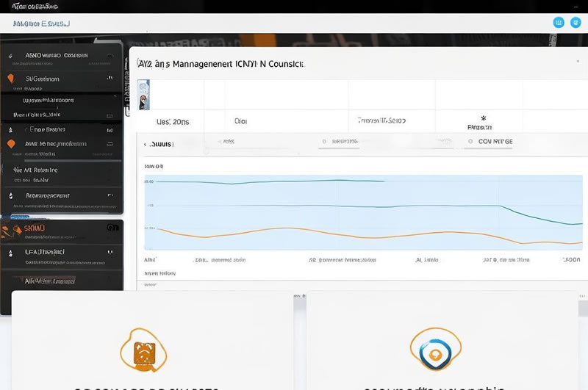Select the Ues 20ns tab
This screenshot has height=390, width=588.
point(173,121)
